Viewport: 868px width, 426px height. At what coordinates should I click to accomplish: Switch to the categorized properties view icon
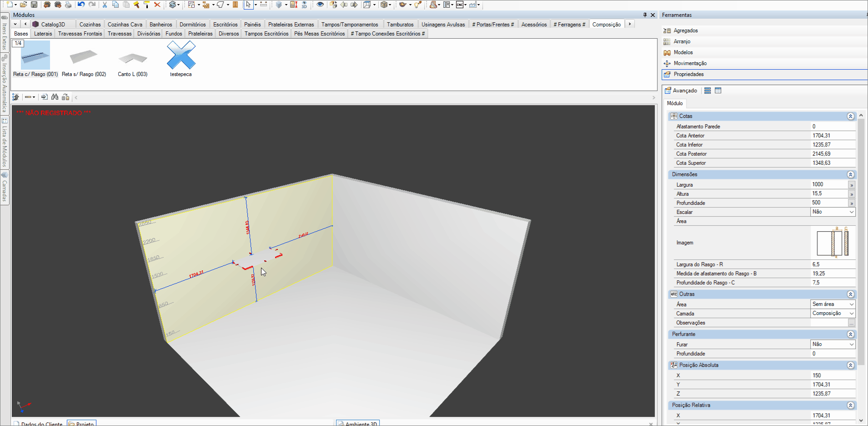click(x=707, y=91)
